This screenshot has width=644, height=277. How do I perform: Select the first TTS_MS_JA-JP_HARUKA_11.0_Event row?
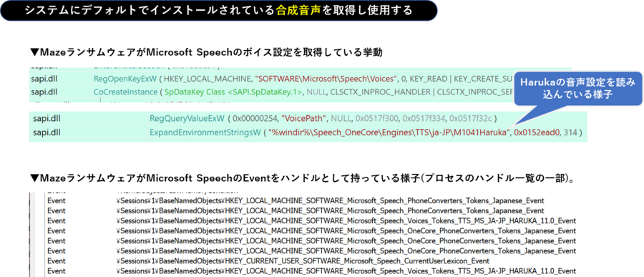[x=311, y=220]
